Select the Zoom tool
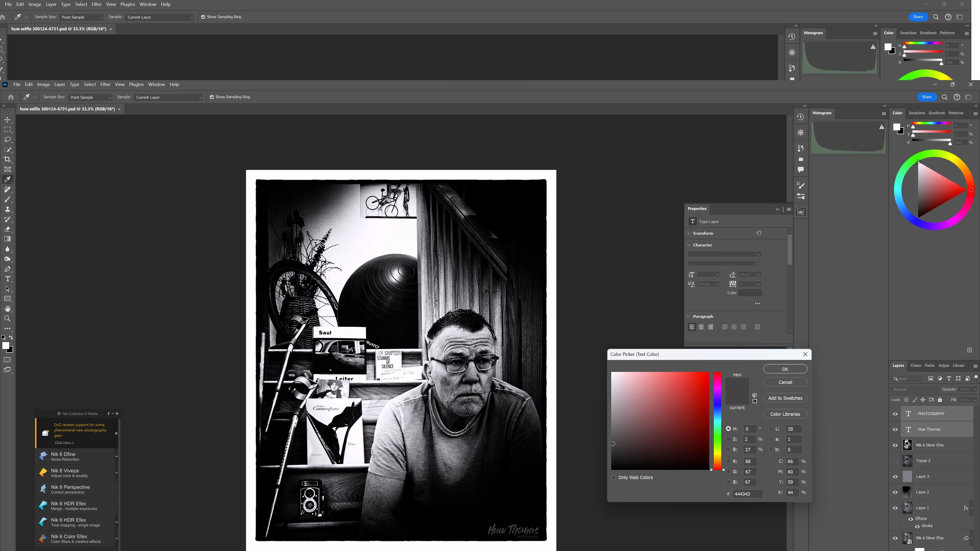 (7, 319)
